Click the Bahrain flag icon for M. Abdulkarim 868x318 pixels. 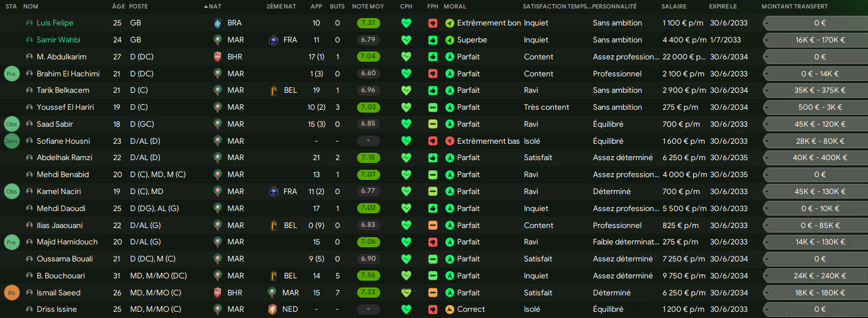[x=217, y=57]
